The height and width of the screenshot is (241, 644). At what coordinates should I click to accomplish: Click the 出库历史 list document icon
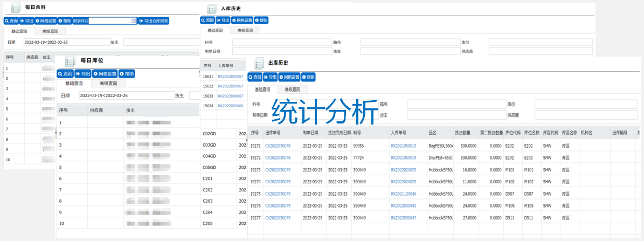point(259,63)
